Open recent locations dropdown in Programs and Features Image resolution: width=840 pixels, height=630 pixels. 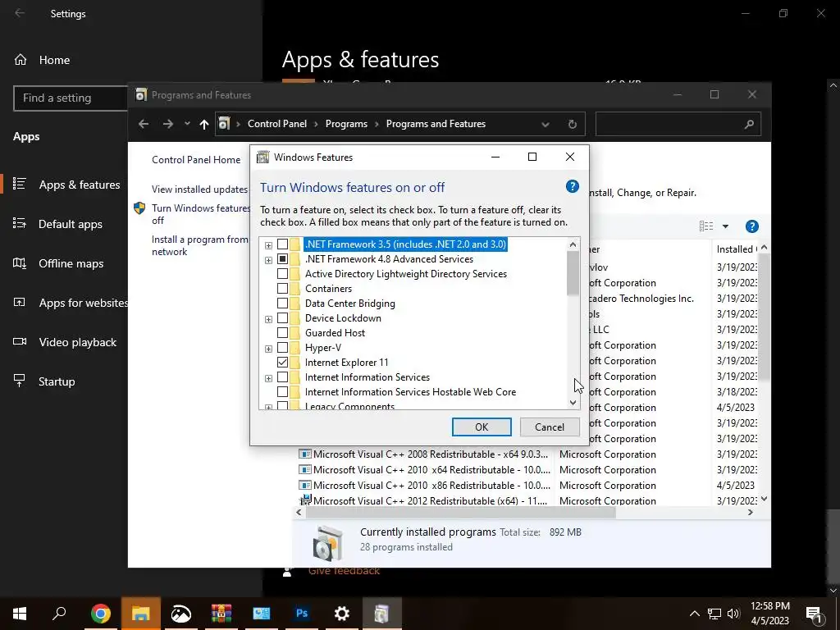[x=187, y=124]
